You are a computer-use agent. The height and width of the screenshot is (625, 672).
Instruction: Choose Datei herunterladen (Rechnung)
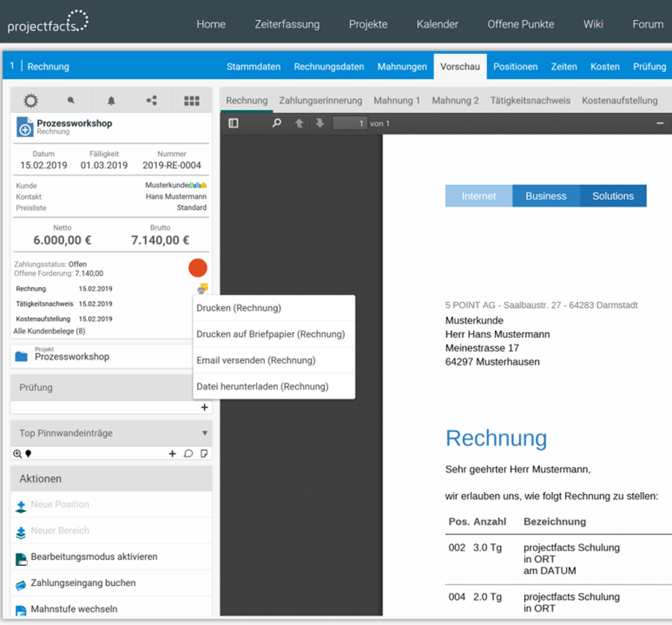274,386
